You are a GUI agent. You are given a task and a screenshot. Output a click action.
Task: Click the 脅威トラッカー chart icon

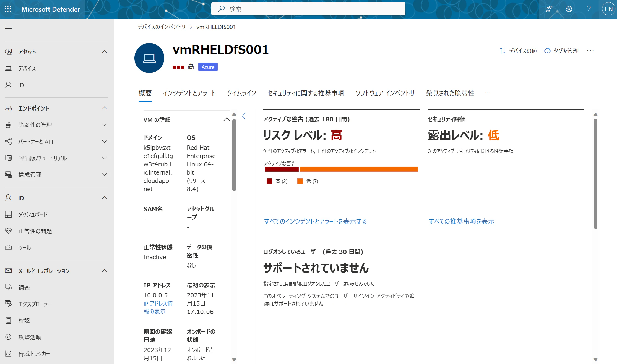tap(8, 353)
